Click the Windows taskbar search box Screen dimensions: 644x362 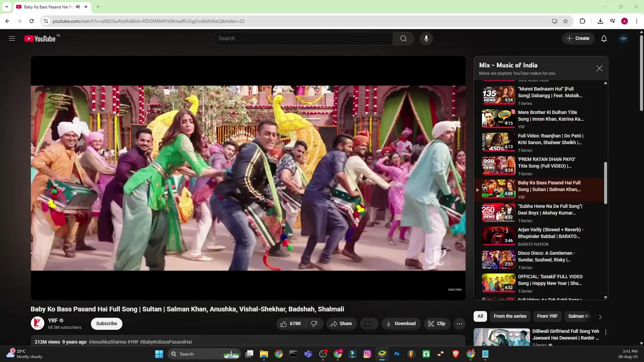point(204,354)
